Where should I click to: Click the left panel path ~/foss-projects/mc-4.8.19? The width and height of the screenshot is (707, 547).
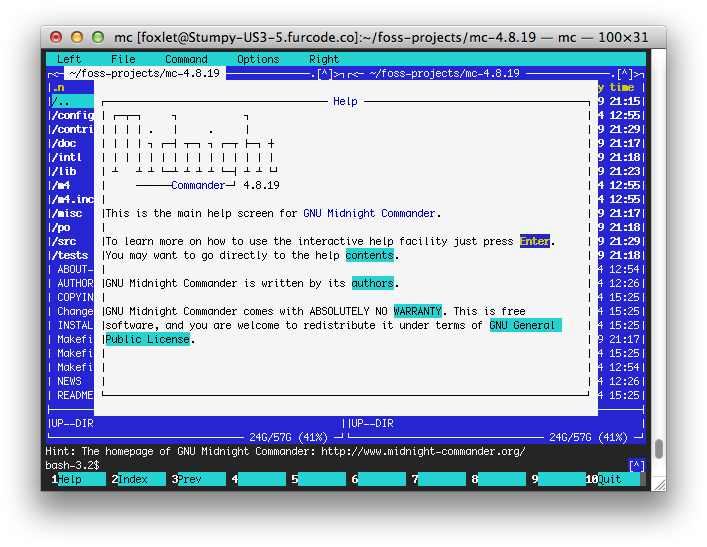tap(145, 73)
